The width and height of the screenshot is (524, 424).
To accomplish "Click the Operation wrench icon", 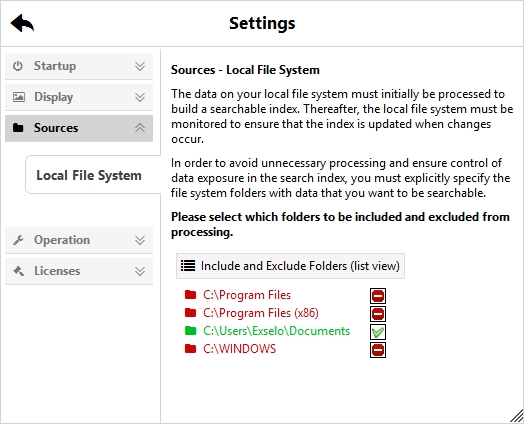I will [x=18, y=240].
